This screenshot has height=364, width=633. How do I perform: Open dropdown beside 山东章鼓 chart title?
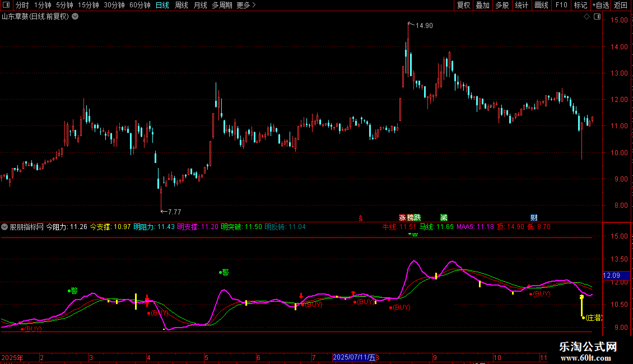click(x=75, y=17)
